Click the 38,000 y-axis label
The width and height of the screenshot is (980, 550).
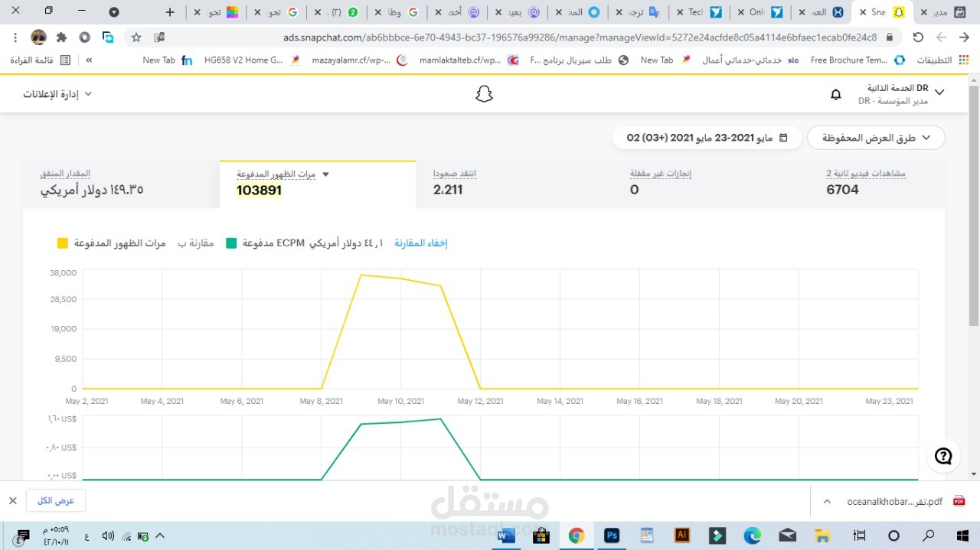[x=62, y=272]
